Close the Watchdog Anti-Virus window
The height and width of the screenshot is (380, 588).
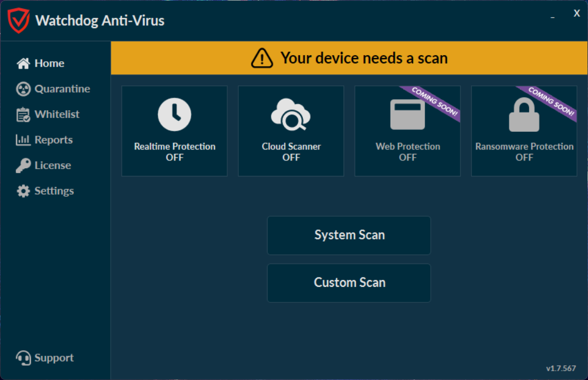tap(577, 13)
